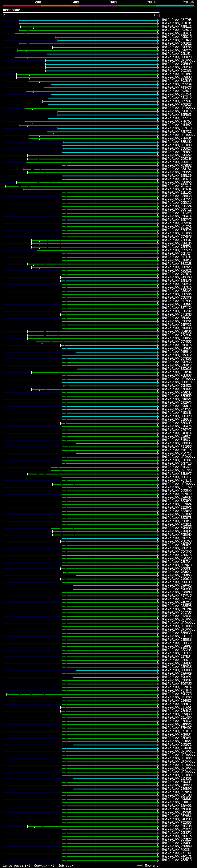Click the orange ~40% identity legend bar

click(60, 6)
